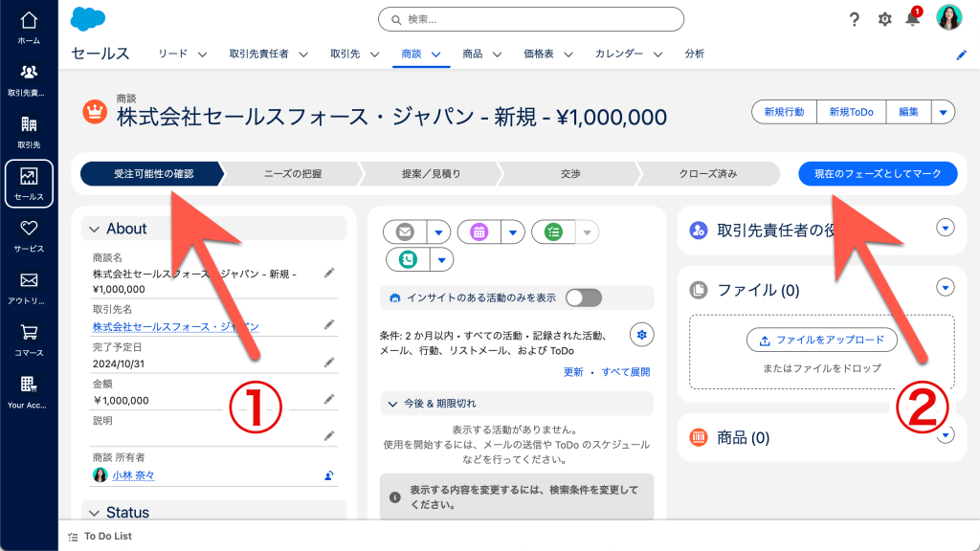Open the ファイル card dropdown
The width and height of the screenshot is (980, 551).
946,287
